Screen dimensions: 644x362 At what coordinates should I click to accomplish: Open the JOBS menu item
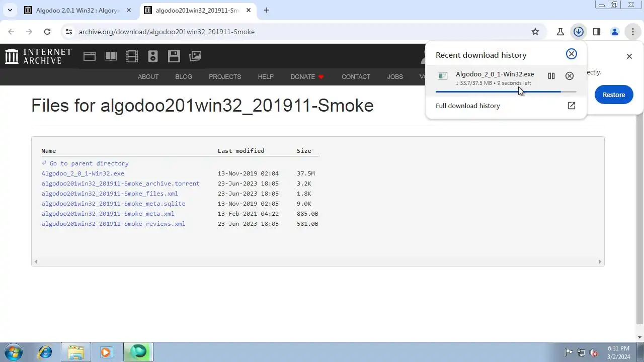click(395, 77)
